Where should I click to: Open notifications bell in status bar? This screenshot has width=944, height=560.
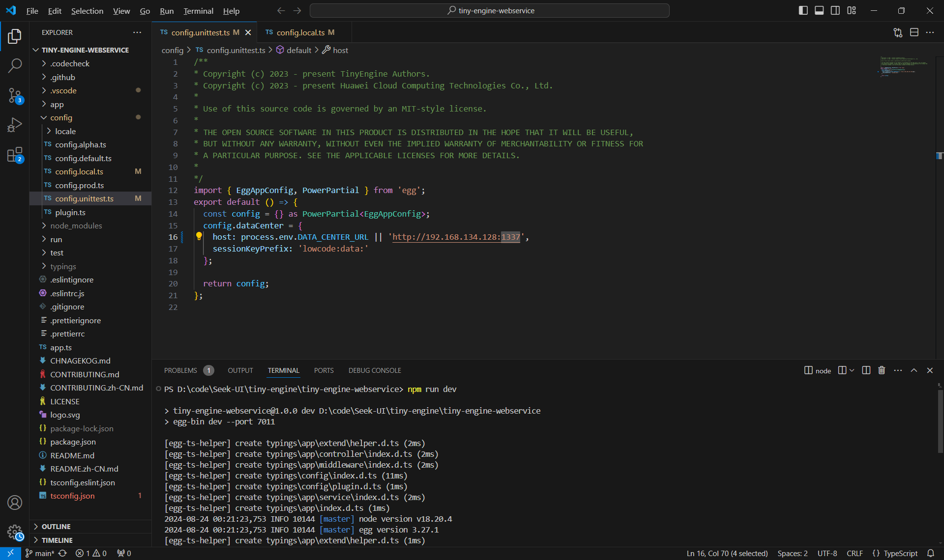click(930, 553)
